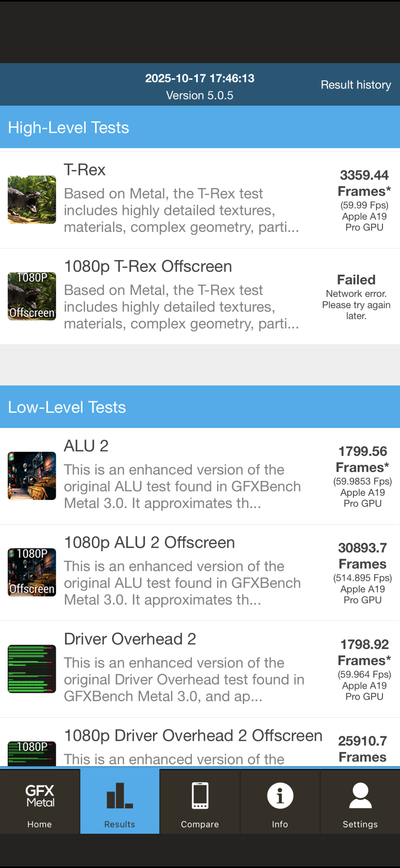Tap the 1080p ALU 2 Offscreen thumbnail
This screenshot has width=400, height=868.
click(x=32, y=572)
